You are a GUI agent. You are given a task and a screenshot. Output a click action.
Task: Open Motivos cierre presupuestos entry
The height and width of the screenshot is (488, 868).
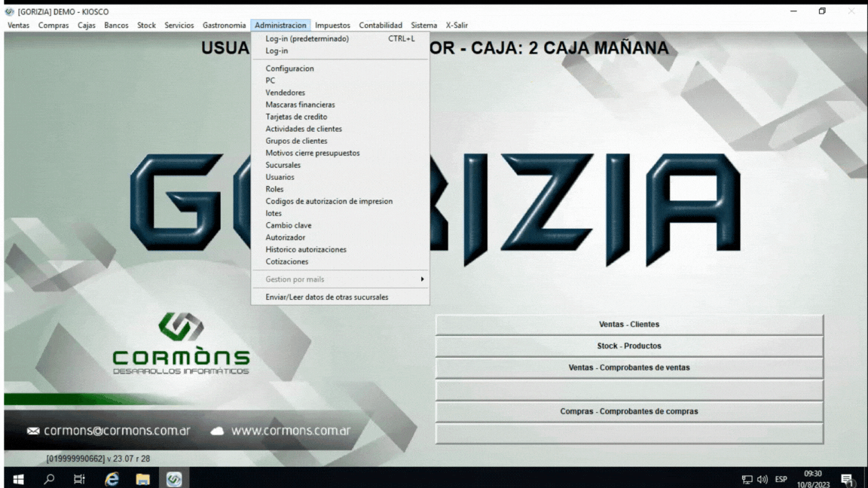341,154
